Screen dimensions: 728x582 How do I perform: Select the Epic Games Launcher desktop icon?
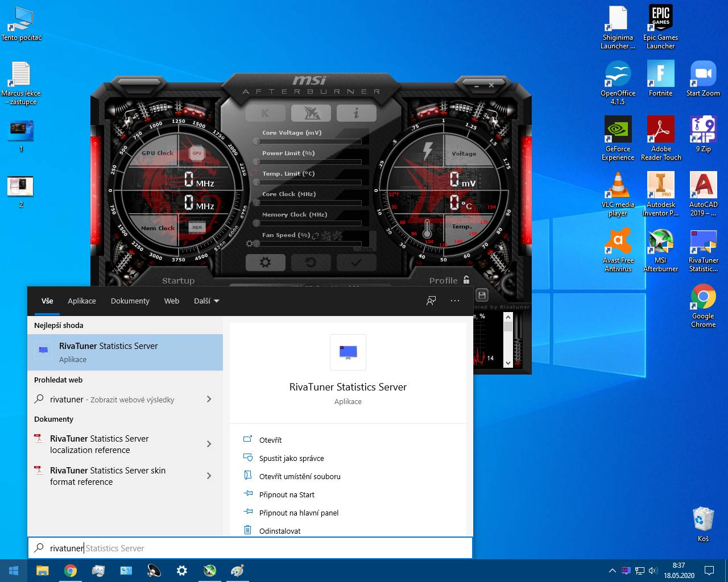[x=660, y=27]
